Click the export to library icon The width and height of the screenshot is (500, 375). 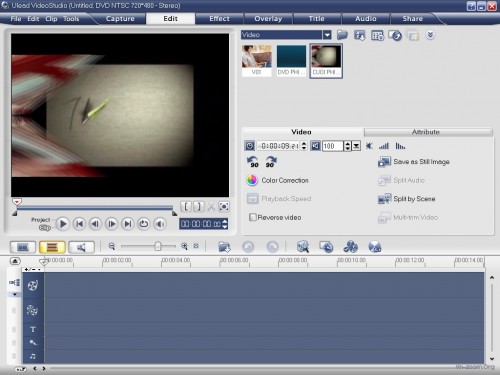(360, 35)
